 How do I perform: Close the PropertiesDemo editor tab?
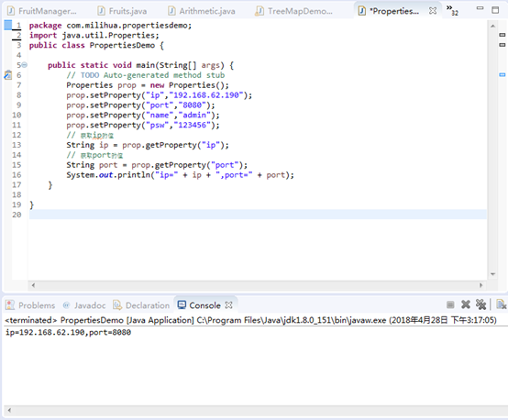tap(433, 11)
